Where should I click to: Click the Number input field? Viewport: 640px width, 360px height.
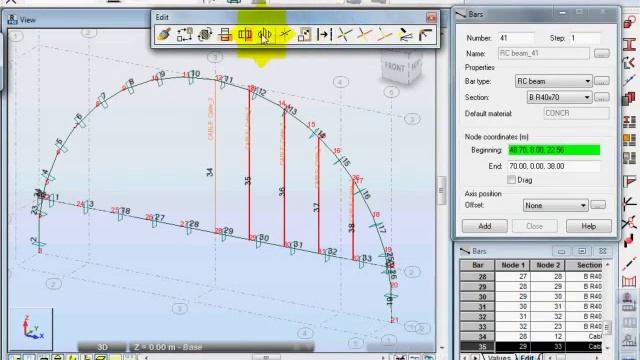pyautogui.click(x=516, y=38)
